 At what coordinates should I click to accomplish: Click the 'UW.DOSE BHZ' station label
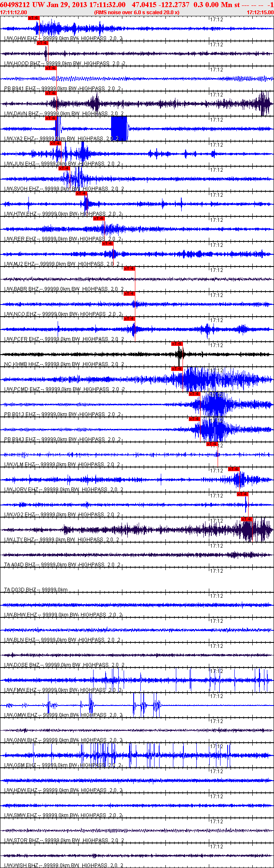(x=22, y=665)
